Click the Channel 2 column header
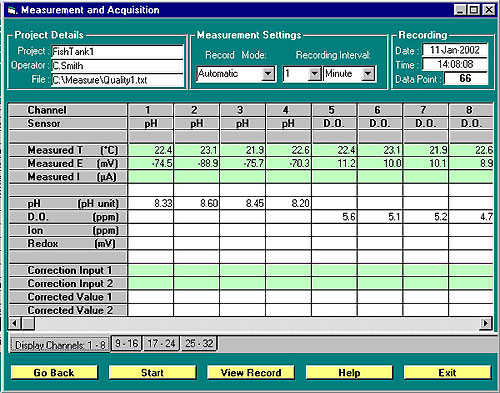500x393 pixels. tap(197, 110)
